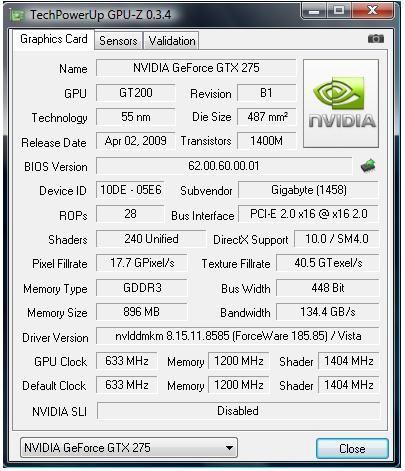Viewport: 405px width, 471px height.
Task: Click the 'NVIDIA SLI' label
Action: [59, 412]
